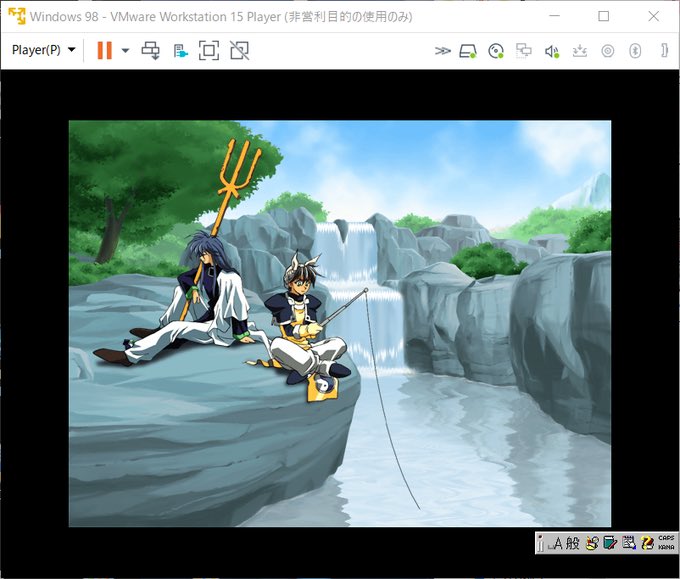The image size is (680, 579).
Task: Expand the power options dropdown arrow next to pause
Action: 125,51
